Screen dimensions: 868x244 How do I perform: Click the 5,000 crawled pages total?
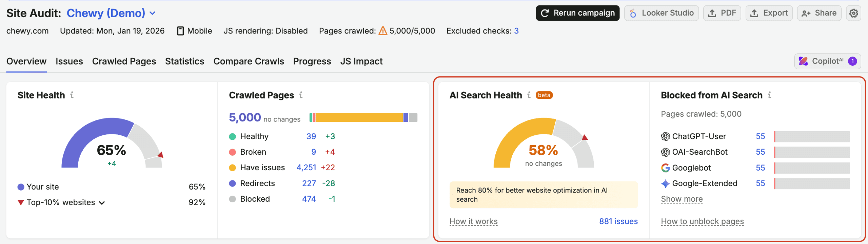coord(245,117)
